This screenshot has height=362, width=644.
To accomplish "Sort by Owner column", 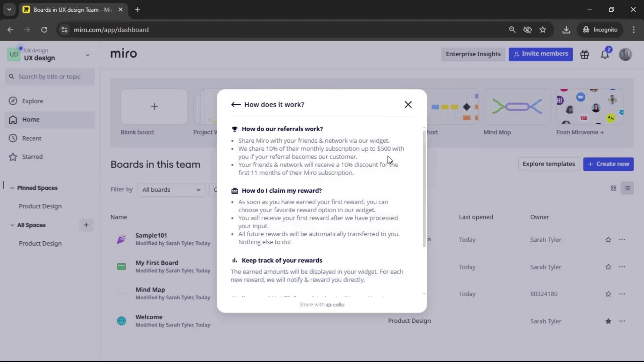I will click(539, 217).
